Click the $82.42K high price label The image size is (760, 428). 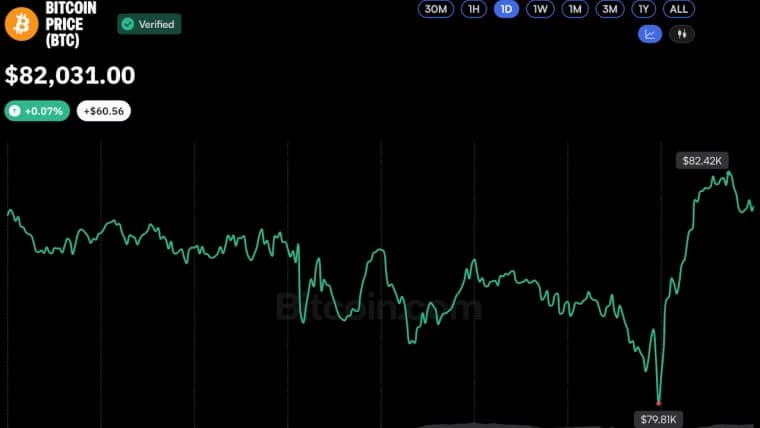pos(702,160)
